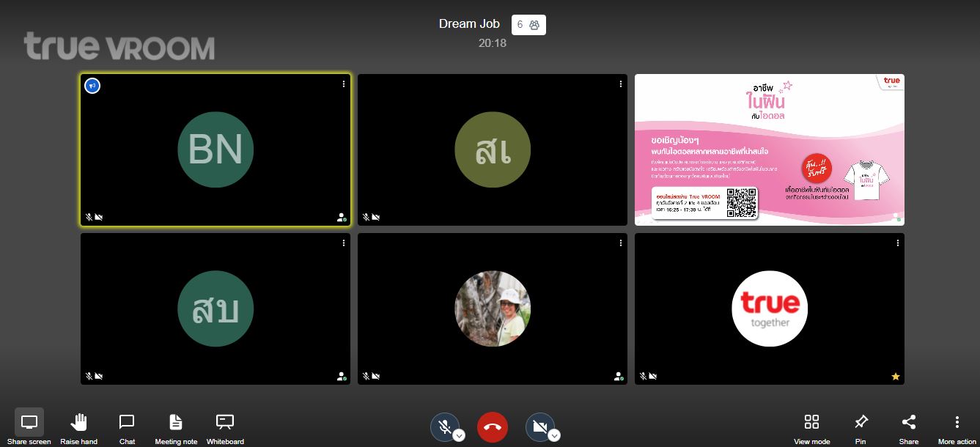Screen dimensions: 980x447
Task: Change layout using View mode
Action: click(x=811, y=423)
